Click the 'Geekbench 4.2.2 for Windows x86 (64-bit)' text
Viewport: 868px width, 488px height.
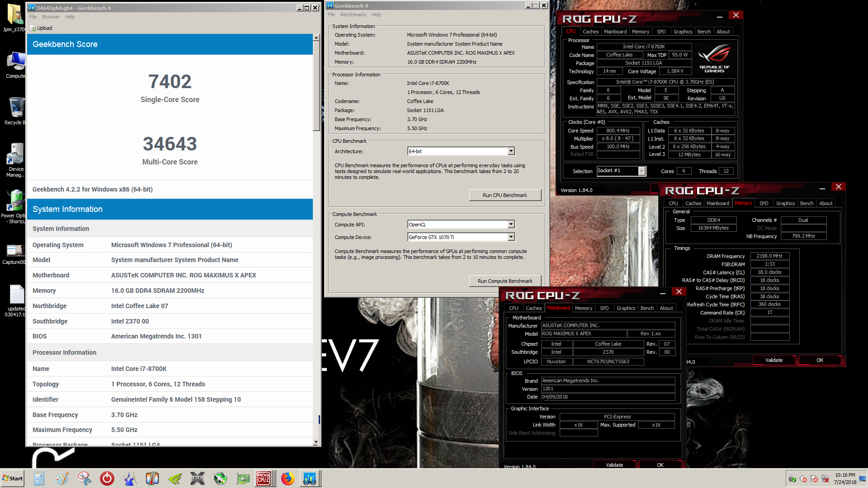click(x=93, y=189)
